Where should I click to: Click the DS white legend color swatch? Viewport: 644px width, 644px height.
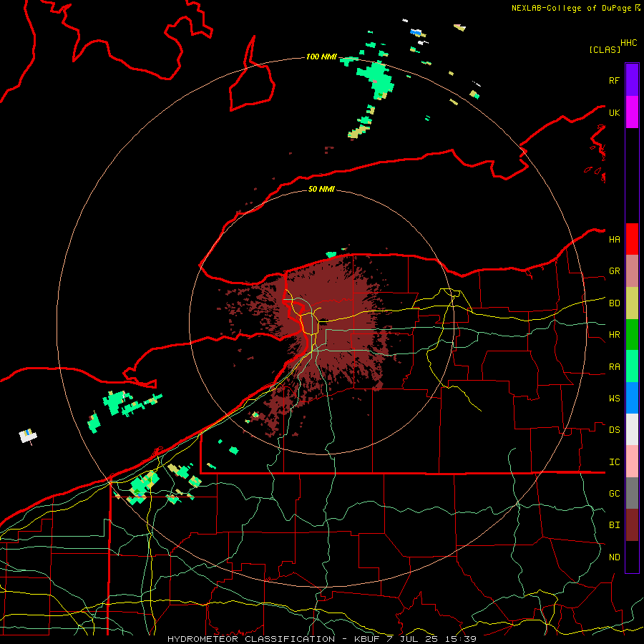tap(632, 429)
